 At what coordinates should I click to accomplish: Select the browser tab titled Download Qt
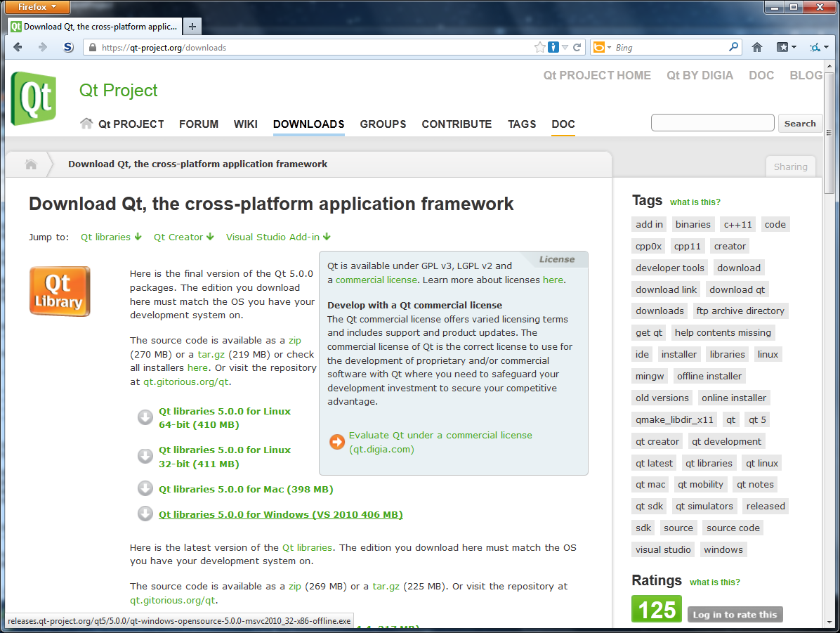95,26
